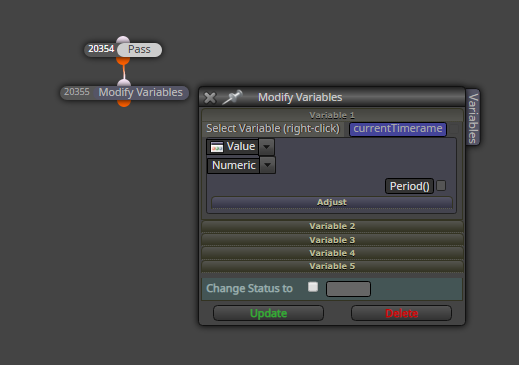This screenshot has width=519, height=365.
Task: Close the Modify Variables panel
Action: tap(210, 98)
